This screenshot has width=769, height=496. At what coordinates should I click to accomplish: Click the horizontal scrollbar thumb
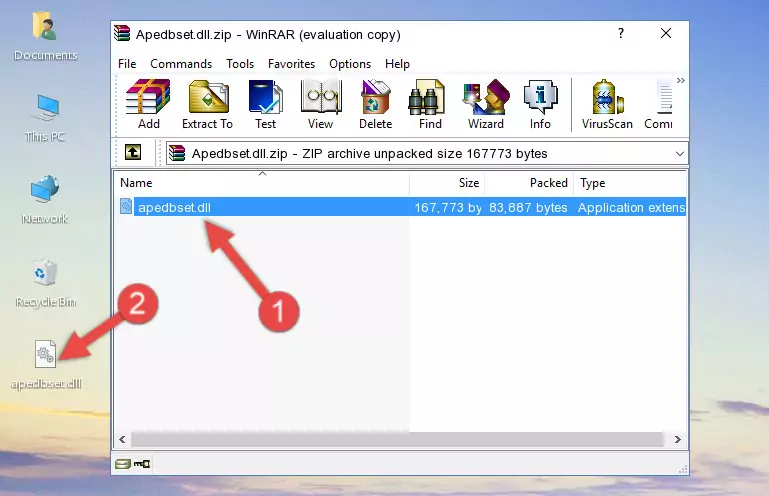point(397,440)
